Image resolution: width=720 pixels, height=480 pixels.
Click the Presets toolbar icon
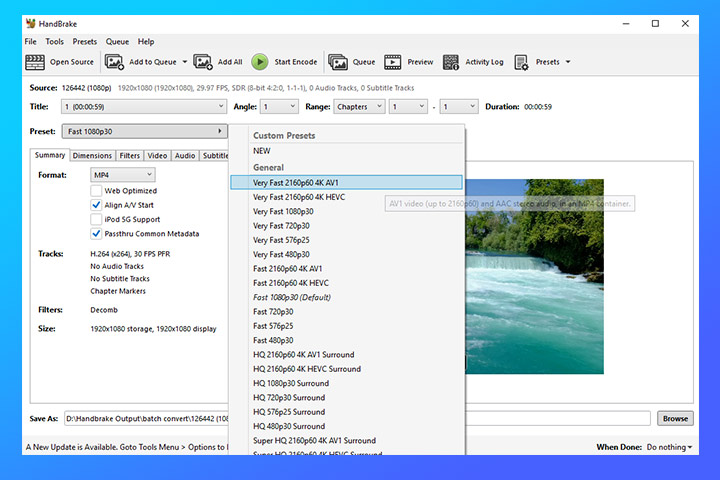522,62
